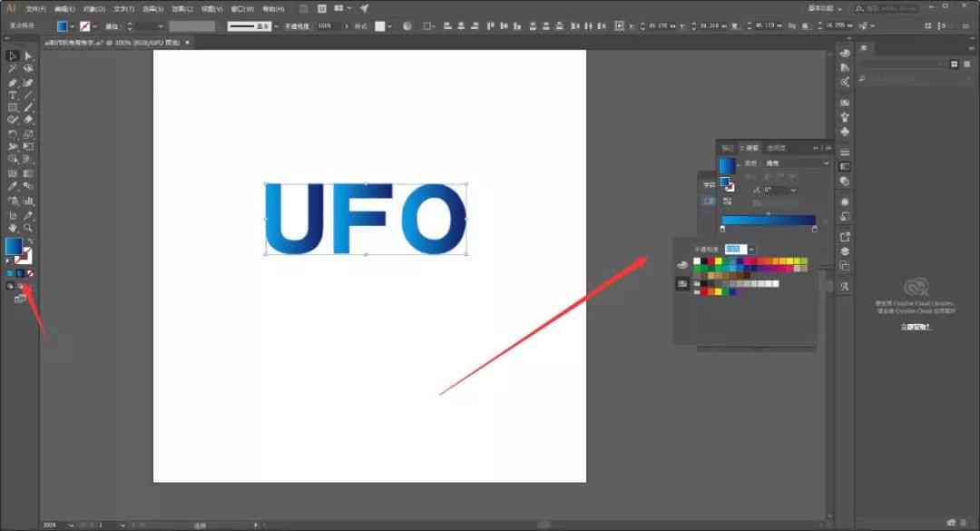The image size is (980, 531).
Task: Pick the white swatch in color popup
Action: pyautogui.click(x=698, y=261)
